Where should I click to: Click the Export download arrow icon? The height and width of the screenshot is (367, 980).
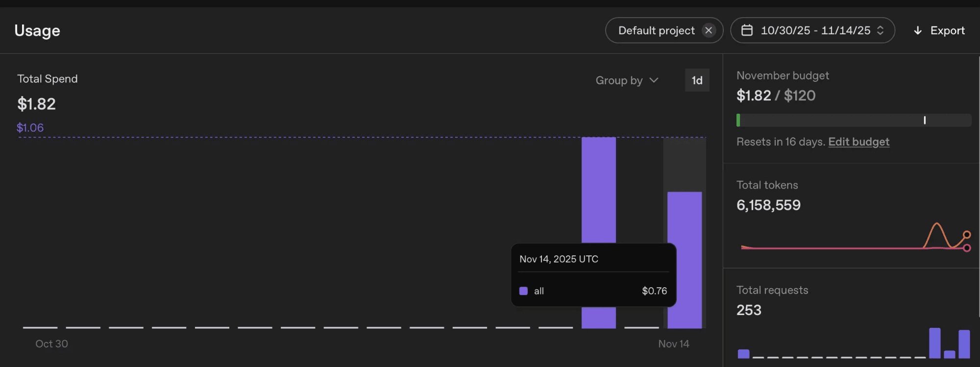pos(918,30)
